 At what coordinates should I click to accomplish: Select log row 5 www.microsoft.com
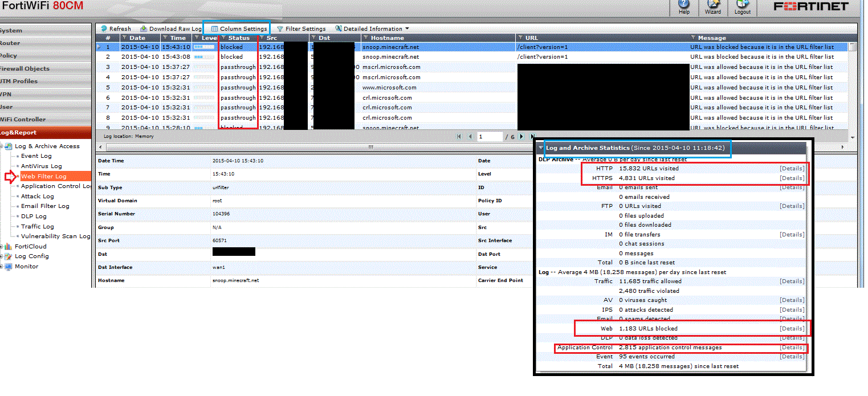471,88
